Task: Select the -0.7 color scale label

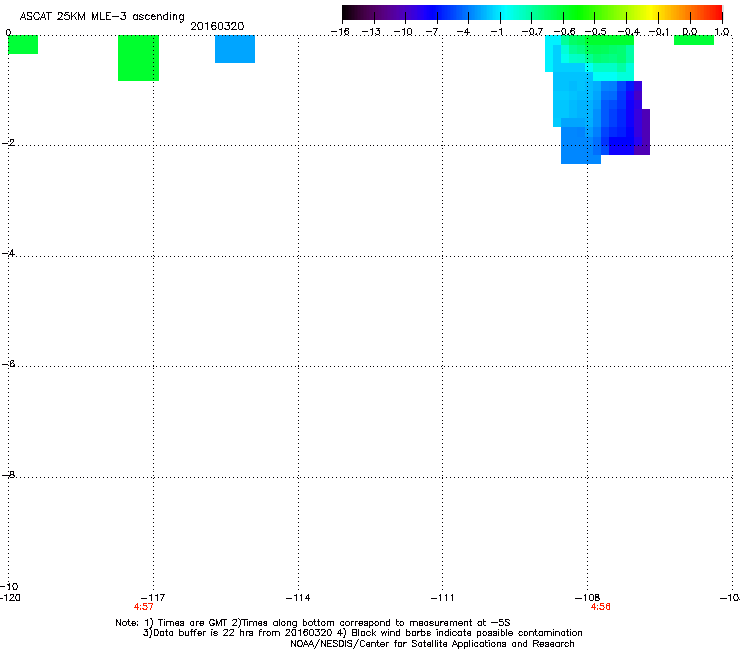Action: (532, 32)
